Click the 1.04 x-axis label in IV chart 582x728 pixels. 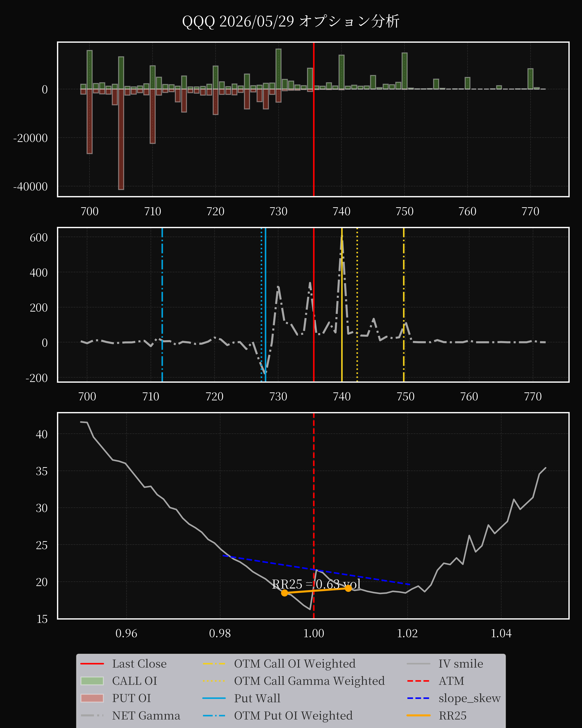click(501, 633)
